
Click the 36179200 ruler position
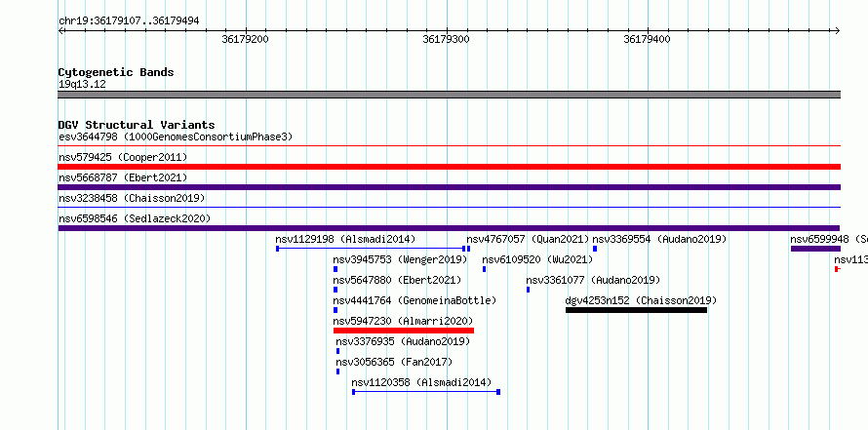click(x=245, y=39)
